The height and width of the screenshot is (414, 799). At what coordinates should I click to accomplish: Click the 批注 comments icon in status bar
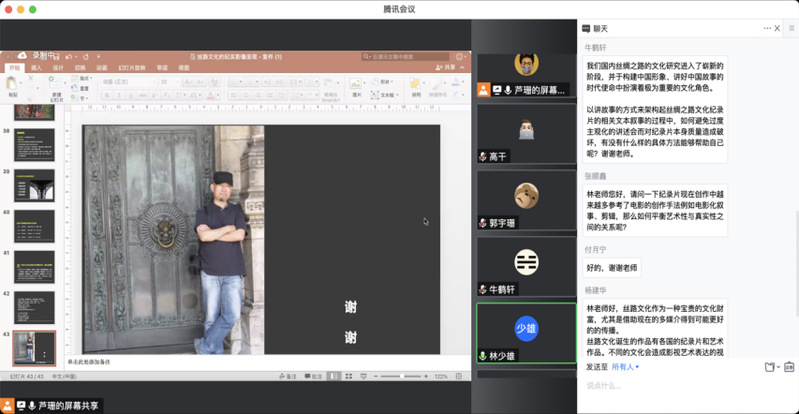point(308,376)
